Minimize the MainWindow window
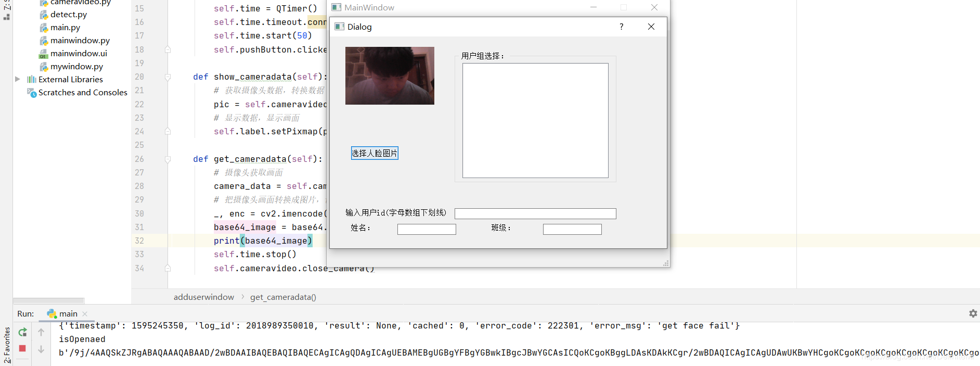Viewport: 980px width, 366px height. coord(594,7)
